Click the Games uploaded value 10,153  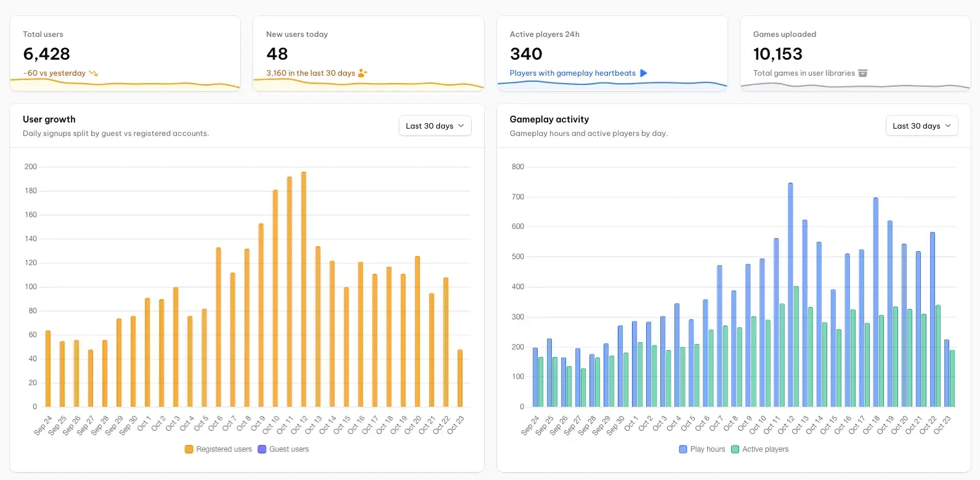[x=777, y=54]
